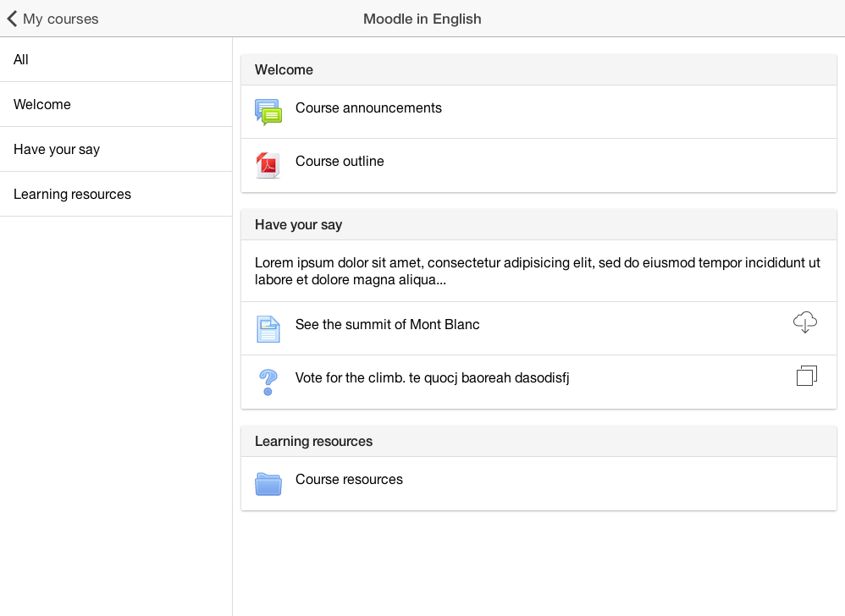Open the Course outline document
The image size is (845, 616).
[x=538, y=165]
